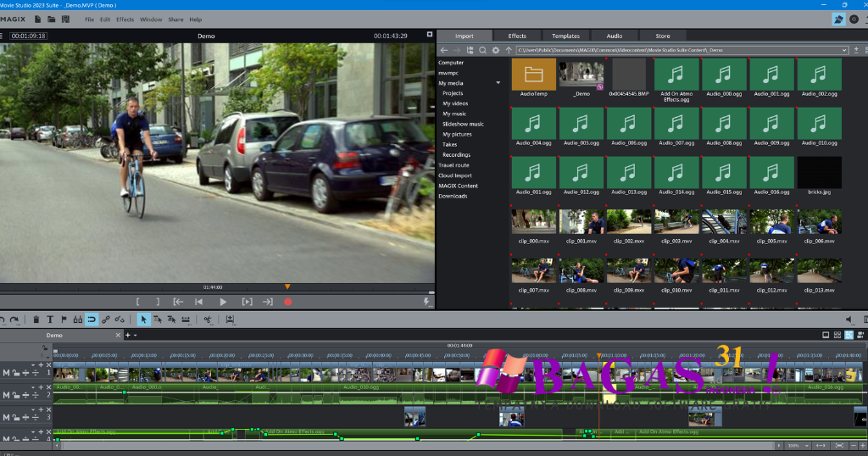Screen dimensions: 868x456
Task: Open project using the folder icon
Action: pos(52,19)
